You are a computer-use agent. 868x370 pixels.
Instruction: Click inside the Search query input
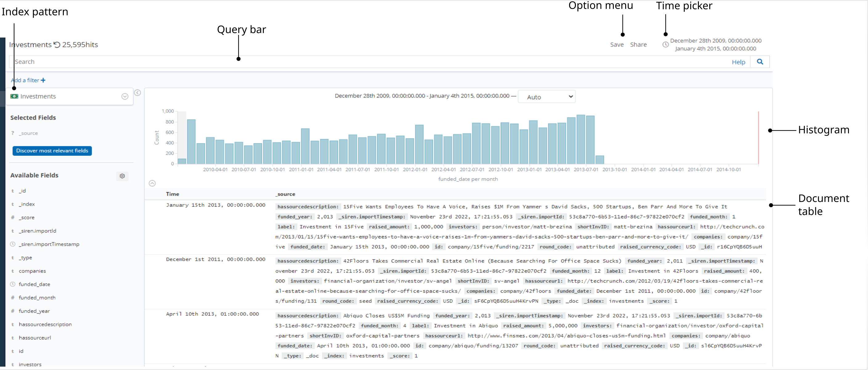tap(337, 62)
